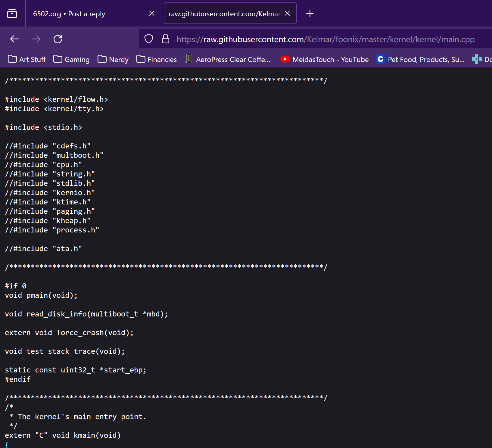The width and height of the screenshot is (492, 448).
Task: Open the Nerdy bookmarks folder
Action: point(113,59)
